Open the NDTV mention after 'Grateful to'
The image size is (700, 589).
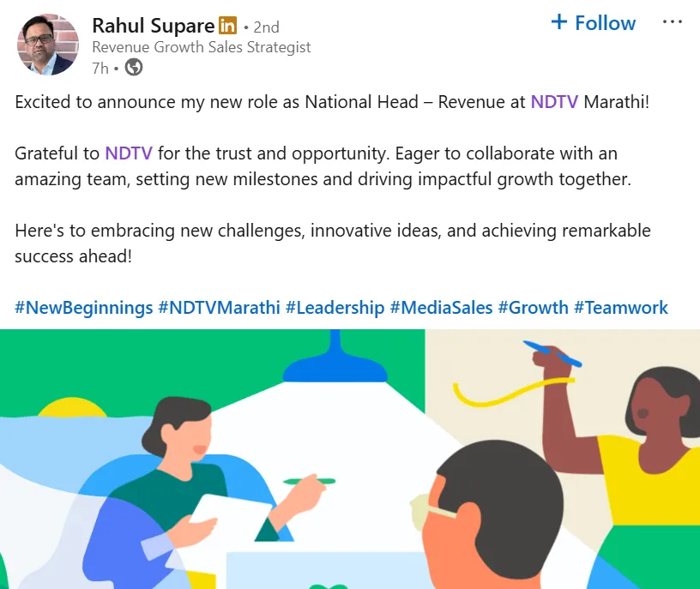point(129,153)
